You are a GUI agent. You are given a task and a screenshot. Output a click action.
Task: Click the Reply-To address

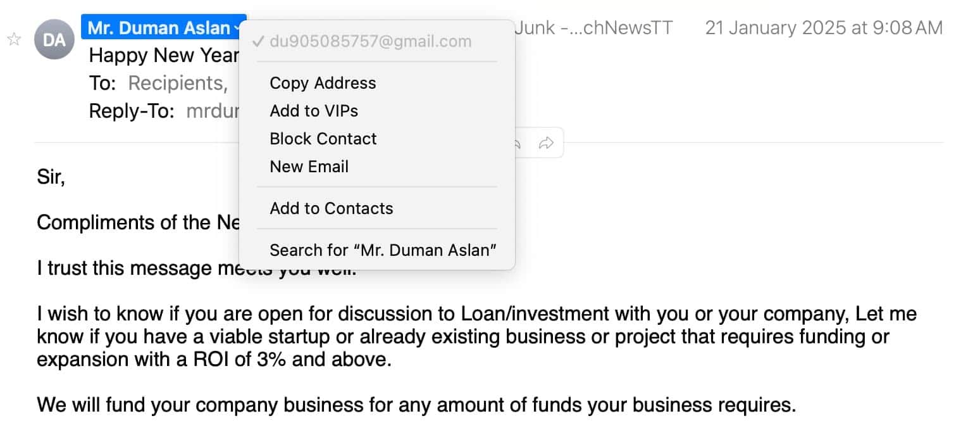pyautogui.click(x=213, y=111)
